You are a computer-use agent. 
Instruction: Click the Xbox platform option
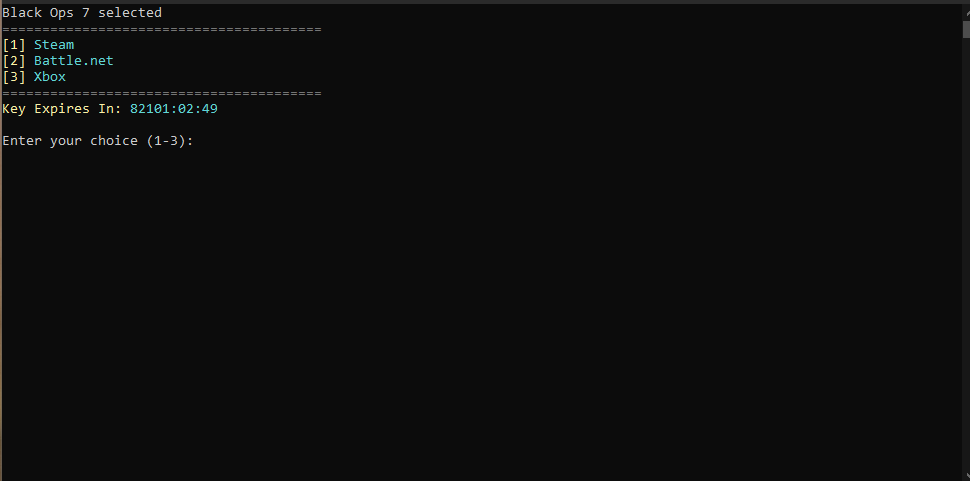(49, 77)
